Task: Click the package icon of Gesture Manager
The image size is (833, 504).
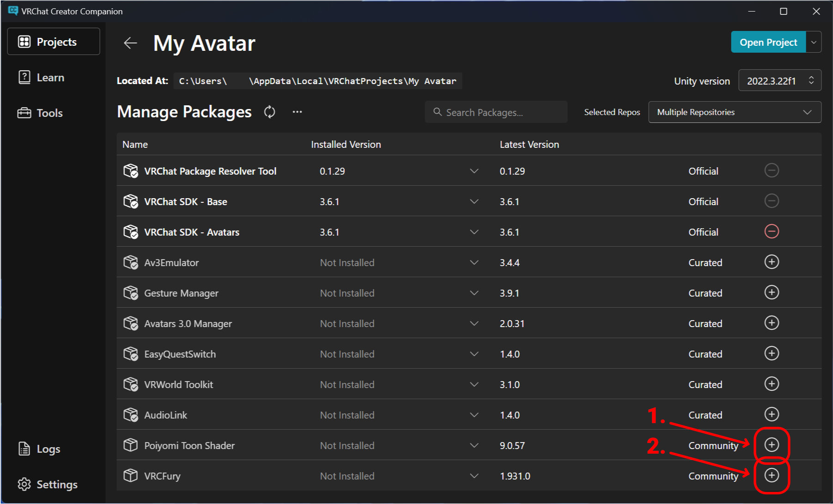Action: (131, 293)
